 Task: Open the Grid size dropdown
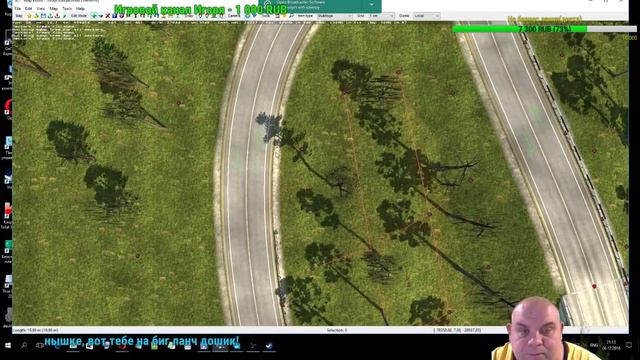(382, 16)
